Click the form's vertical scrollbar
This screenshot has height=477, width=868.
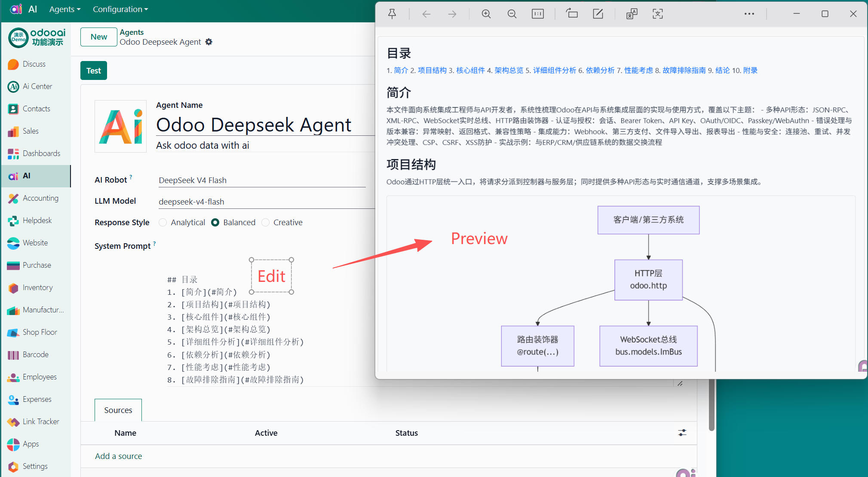click(x=712, y=405)
